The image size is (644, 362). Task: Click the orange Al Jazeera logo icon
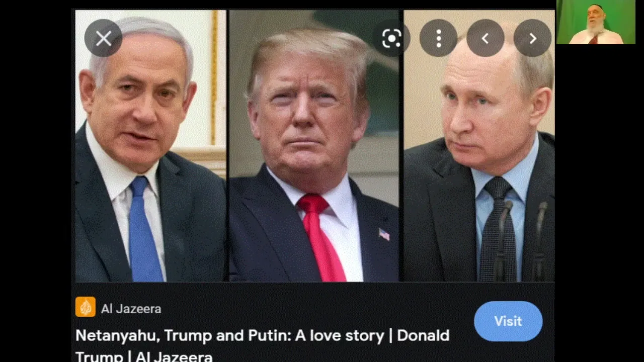pyautogui.click(x=86, y=307)
